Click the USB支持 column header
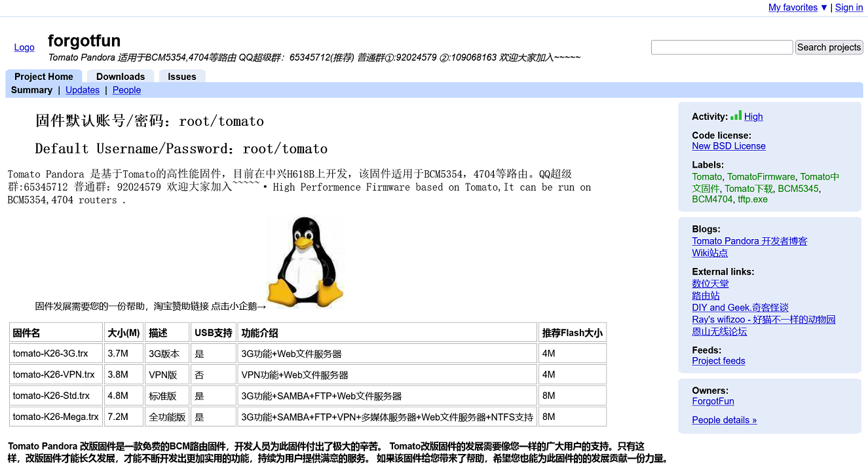The width and height of the screenshot is (868, 473). coord(213,333)
